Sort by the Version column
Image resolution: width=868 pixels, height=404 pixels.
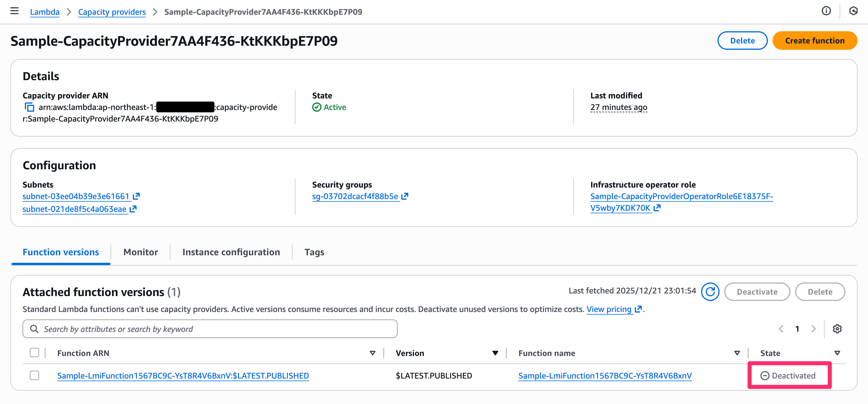495,353
